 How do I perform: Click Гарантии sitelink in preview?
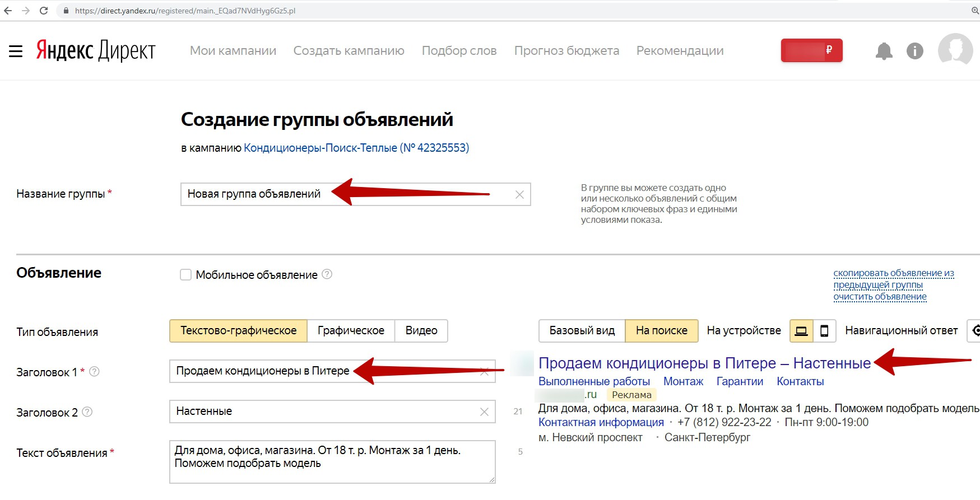click(x=740, y=381)
